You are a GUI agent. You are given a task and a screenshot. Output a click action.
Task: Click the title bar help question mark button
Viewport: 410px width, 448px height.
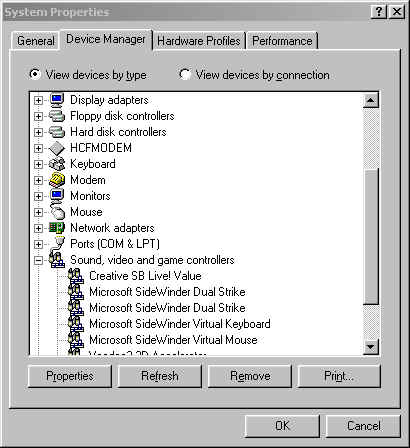click(379, 12)
